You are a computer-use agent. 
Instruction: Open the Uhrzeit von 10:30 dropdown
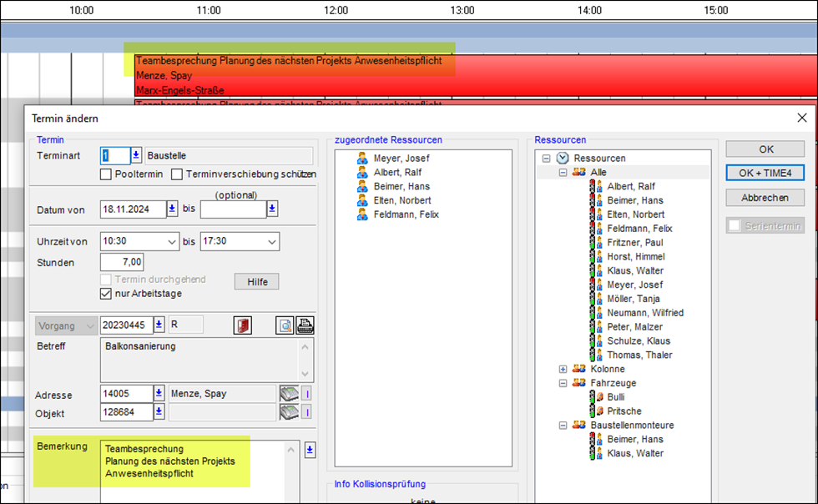point(172,242)
